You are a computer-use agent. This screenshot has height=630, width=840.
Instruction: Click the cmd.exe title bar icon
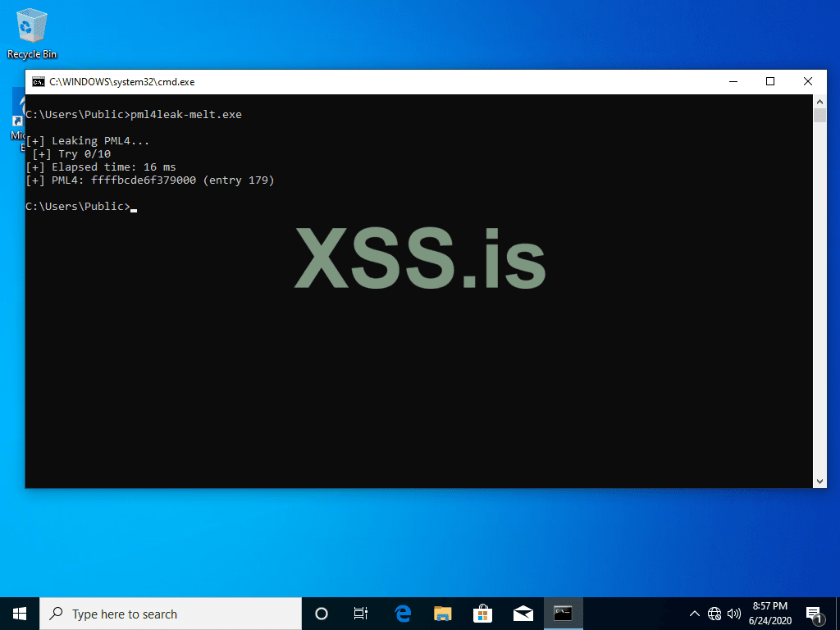click(x=38, y=82)
